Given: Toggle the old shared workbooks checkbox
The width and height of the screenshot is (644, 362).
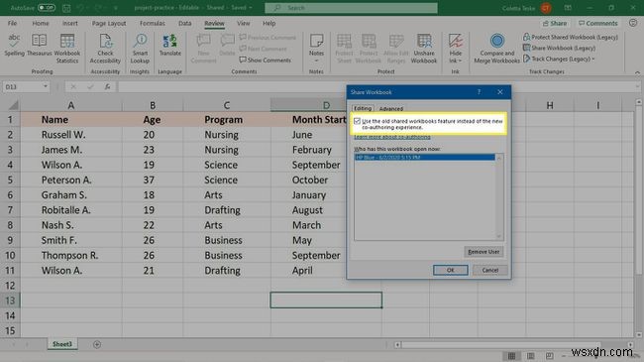Looking at the screenshot, I should 357,121.
